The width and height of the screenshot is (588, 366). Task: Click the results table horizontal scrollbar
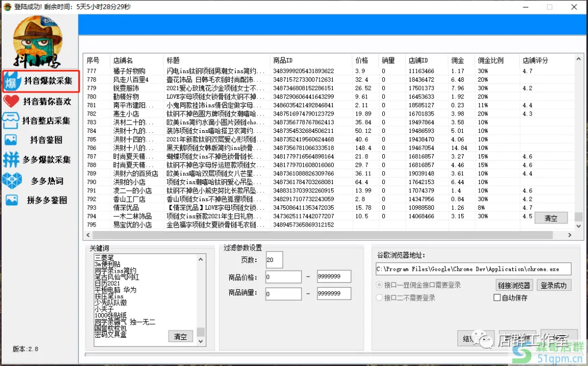point(327,235)
